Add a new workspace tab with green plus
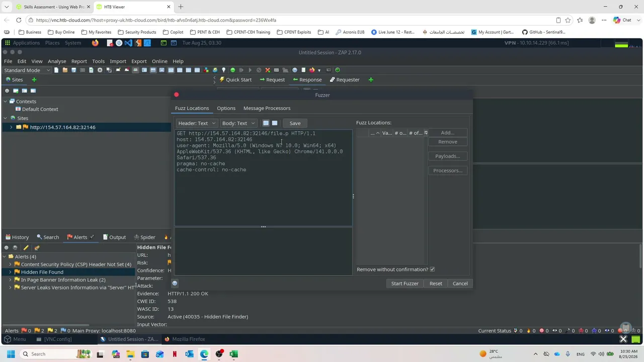This screenshot has width=644, height=362. pos(371,79)
